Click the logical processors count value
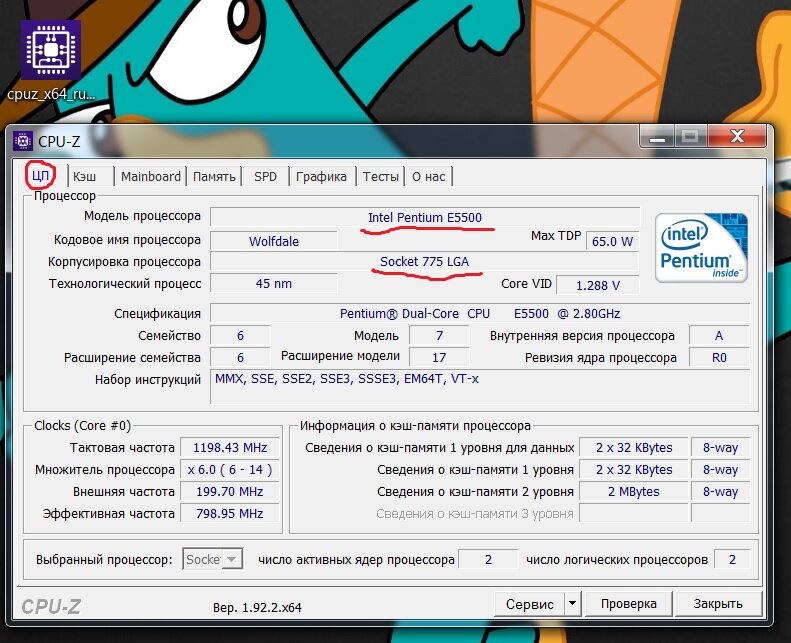This screenshot has width=791, height=643. tap(732, 559)
